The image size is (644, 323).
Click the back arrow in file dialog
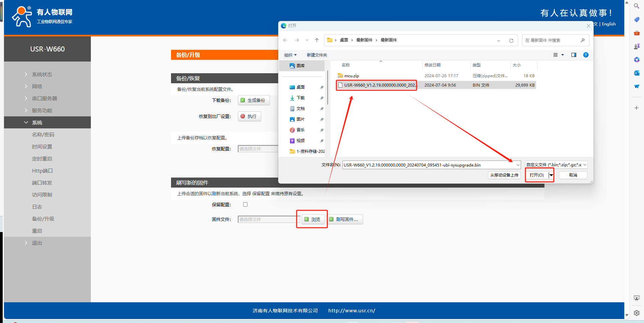pyautogui.click(x=285, y=40)
